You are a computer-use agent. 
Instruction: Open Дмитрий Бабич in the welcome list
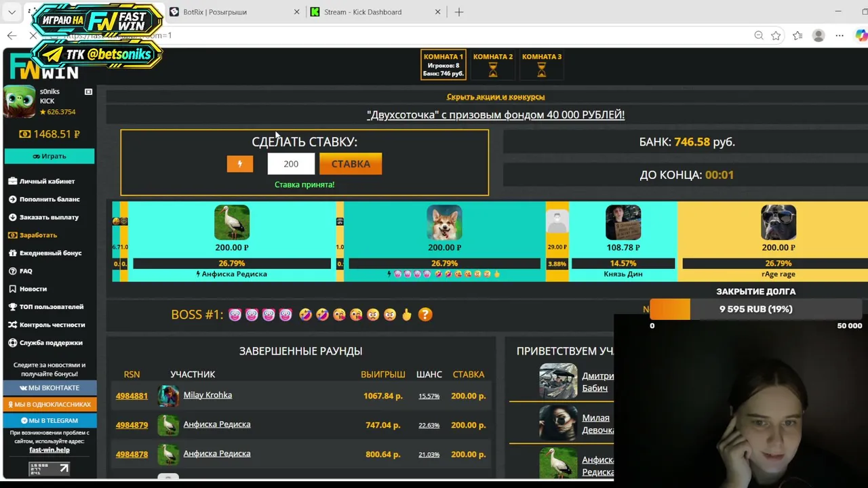(x=597, y=382)
